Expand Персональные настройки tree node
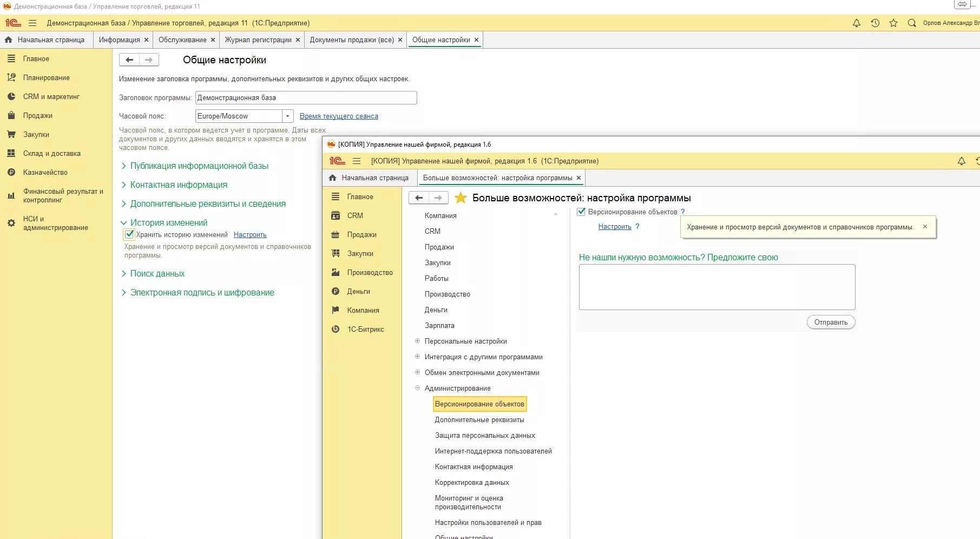 (x=417, y=341)
